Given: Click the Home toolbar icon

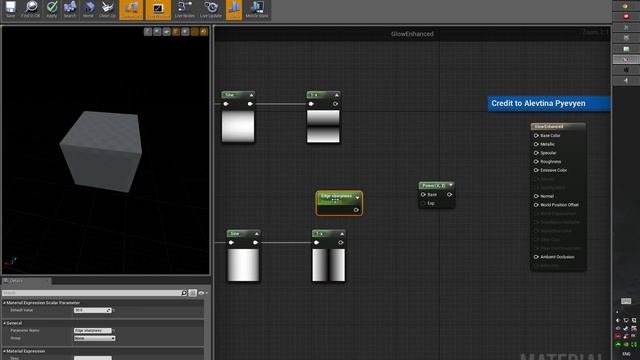Looking at the screenshot, I should pyautogui.click(x=88, y=9).
